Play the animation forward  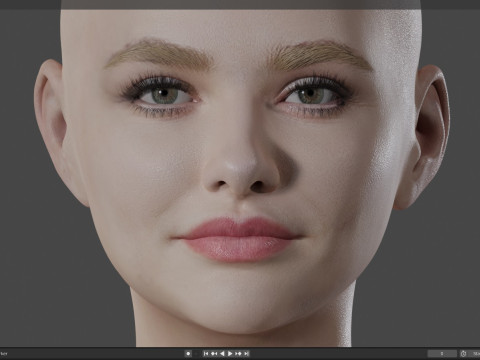click(x=230, y=354)
